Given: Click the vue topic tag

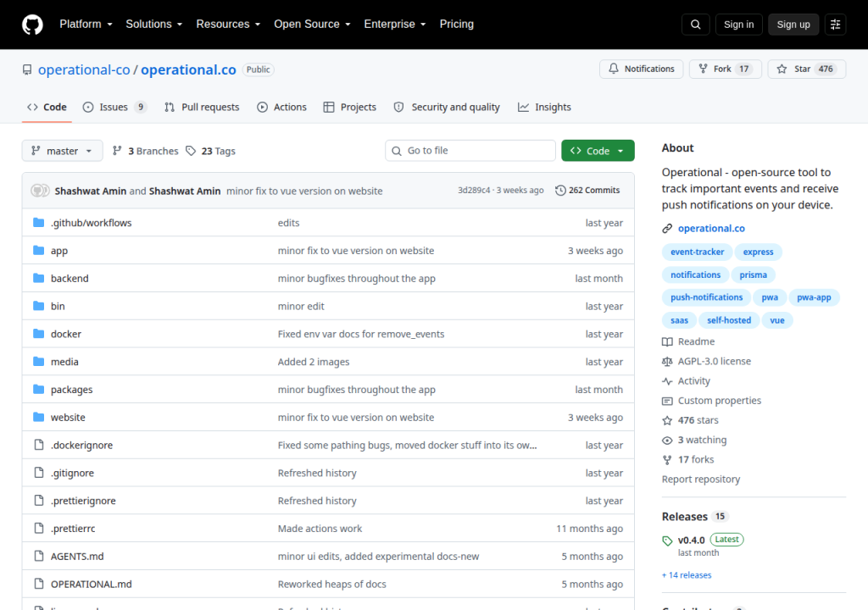Looking at the screenshot, I should (777, 320).
